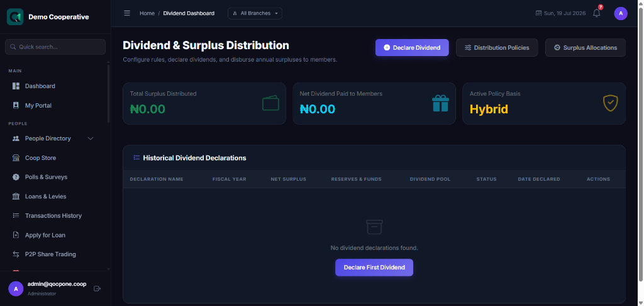Click the Actions column header

[598, 179]
